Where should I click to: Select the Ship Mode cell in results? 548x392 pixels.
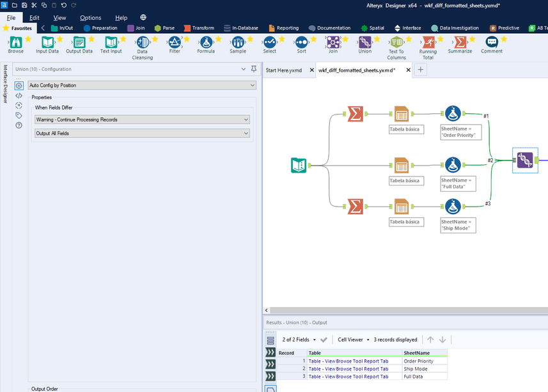[x=425, y=369]
